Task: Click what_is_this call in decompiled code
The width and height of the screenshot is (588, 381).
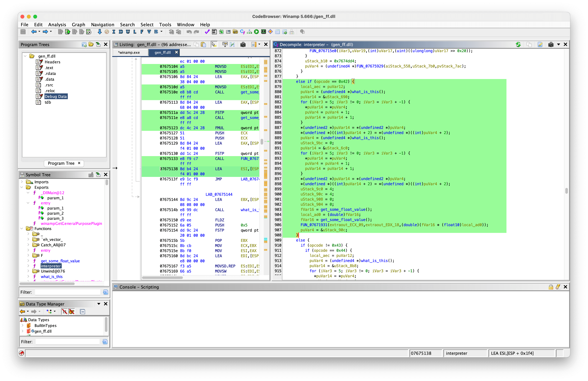Action: click(365, 91)
